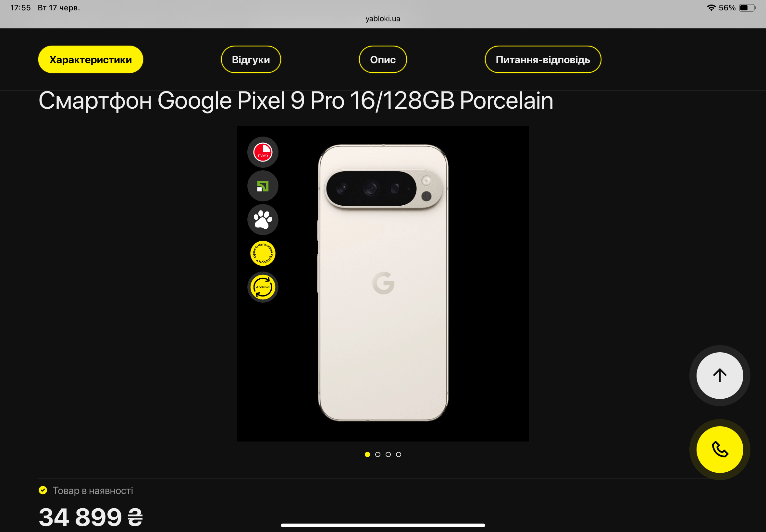Tap the battery indicator icon
The image size is (766, 532).
747,8
